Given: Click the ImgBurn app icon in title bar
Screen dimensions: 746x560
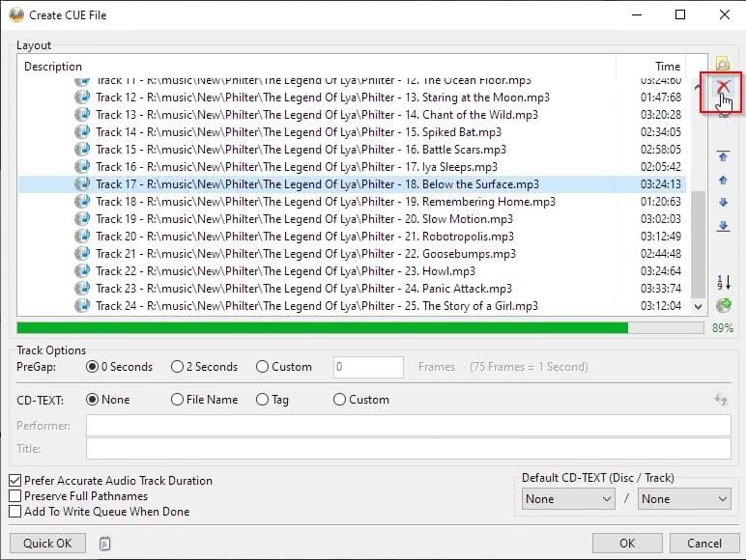Looking at the screenshot, I should click(x=16, y=14).
